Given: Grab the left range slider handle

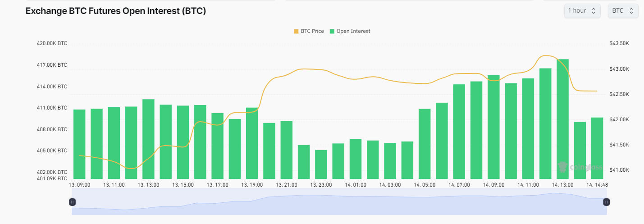Looking at the screenshot, I should click(x=72, y=202).
